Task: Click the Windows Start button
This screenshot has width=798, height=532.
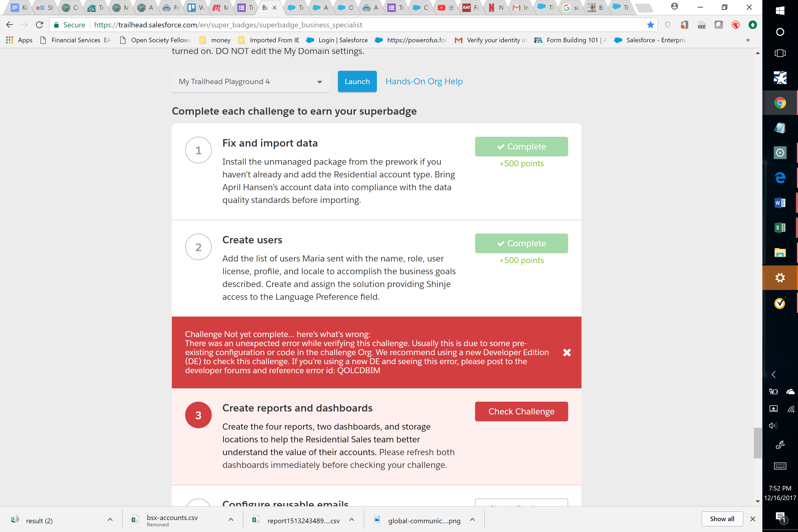Action: pos(780,11)
